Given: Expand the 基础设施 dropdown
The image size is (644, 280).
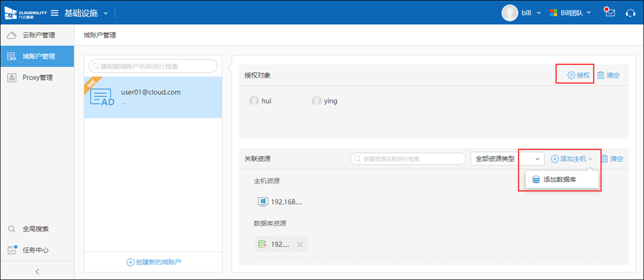Looking at the screenshot, I should pos(105,13).
